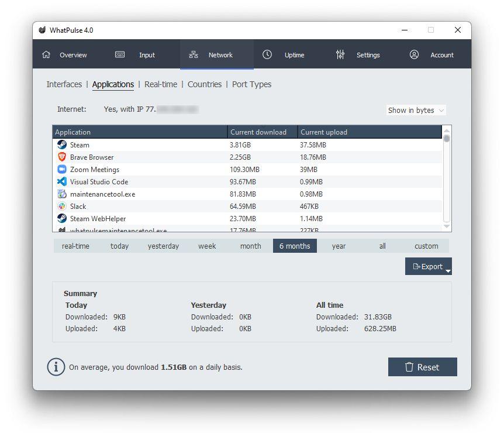Select the custom period filter
Viewport: 504px width, 433px height.
point(426,246)
